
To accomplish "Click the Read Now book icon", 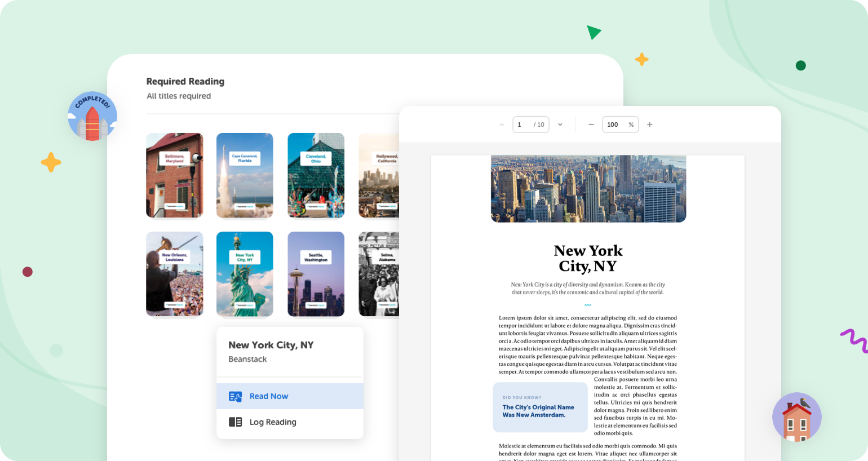I will 235,396.
